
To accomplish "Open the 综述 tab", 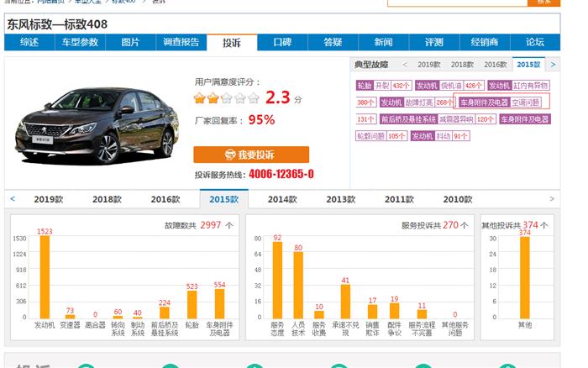I will tap(29, 42).
